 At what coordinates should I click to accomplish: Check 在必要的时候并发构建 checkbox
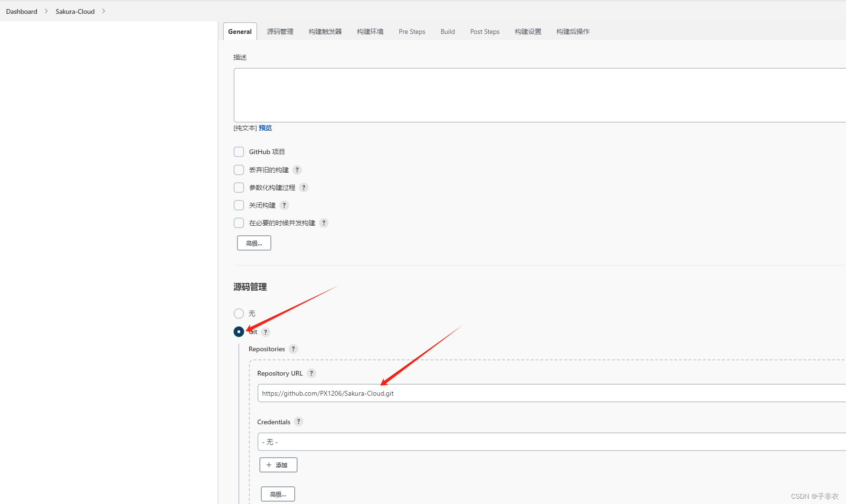click(239, 223)
